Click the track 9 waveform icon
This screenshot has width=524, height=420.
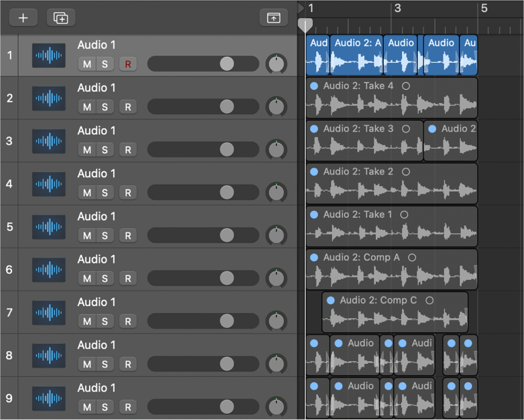click(49, 398)
